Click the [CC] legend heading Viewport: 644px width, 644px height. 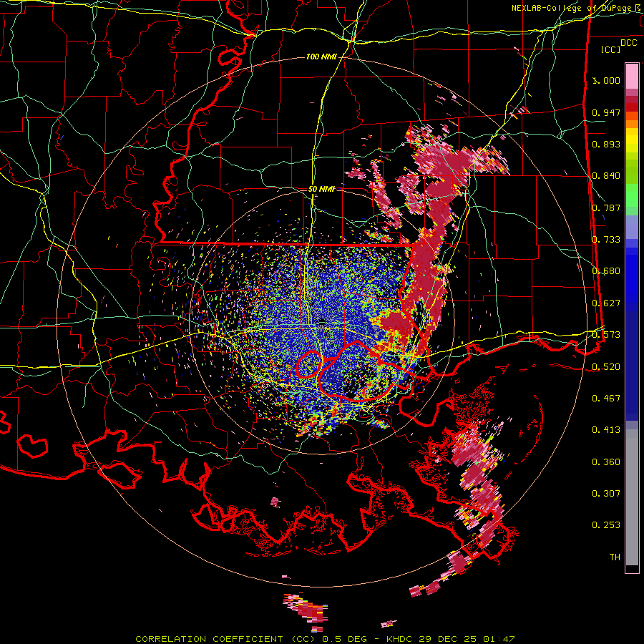611,49
